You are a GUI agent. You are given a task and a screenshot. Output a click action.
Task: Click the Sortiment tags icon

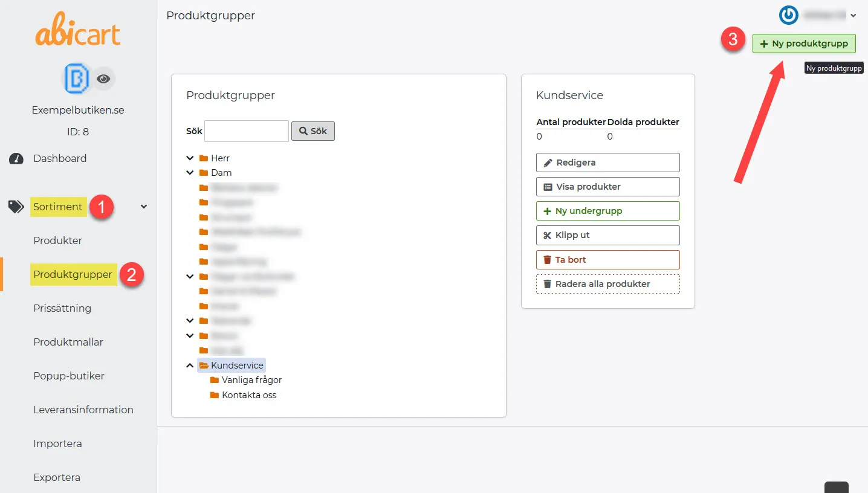(16, 207)
